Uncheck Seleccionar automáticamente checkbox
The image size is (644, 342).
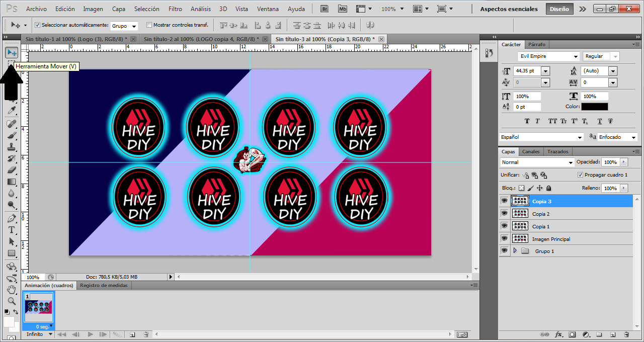38,25
